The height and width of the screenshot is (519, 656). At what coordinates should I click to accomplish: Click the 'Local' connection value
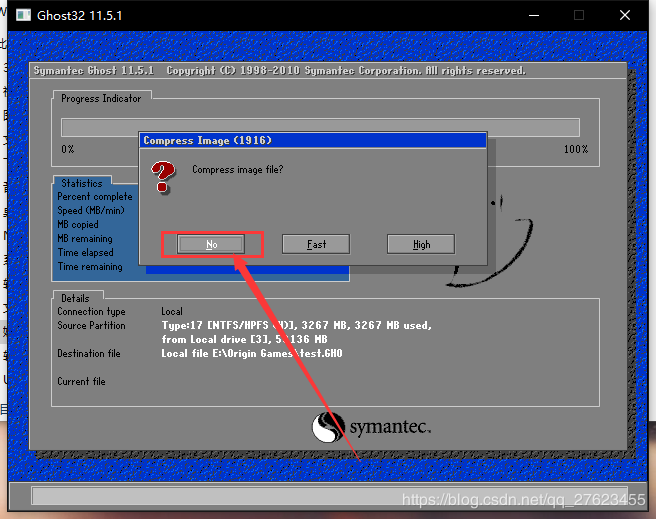(172, 312)
